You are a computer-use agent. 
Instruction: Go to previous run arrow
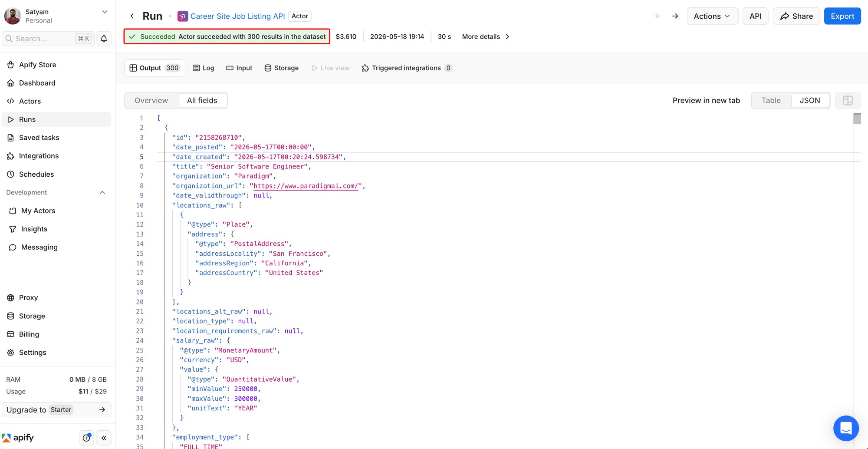(658, 16)
